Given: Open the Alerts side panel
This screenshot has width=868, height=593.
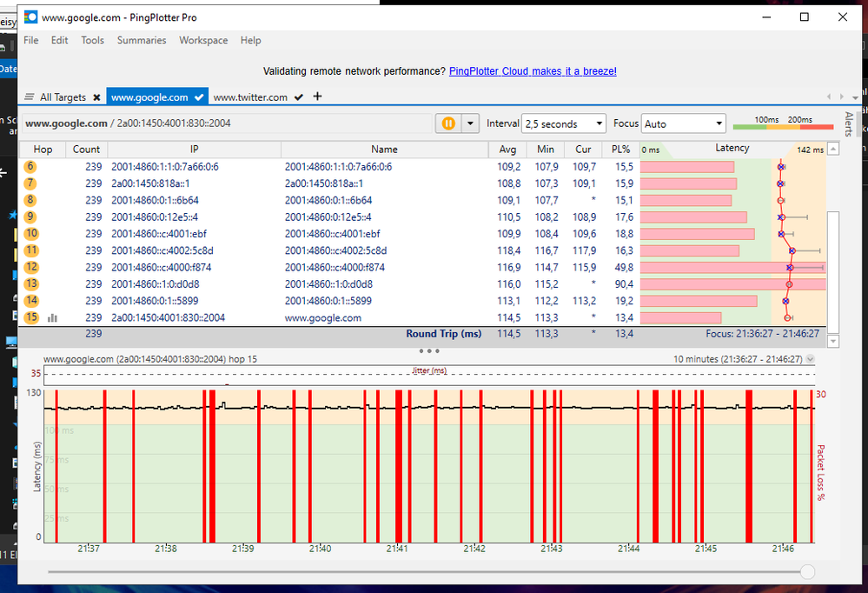Looking at the screenshot, I should pyautogui.click(x=848, y=123).
